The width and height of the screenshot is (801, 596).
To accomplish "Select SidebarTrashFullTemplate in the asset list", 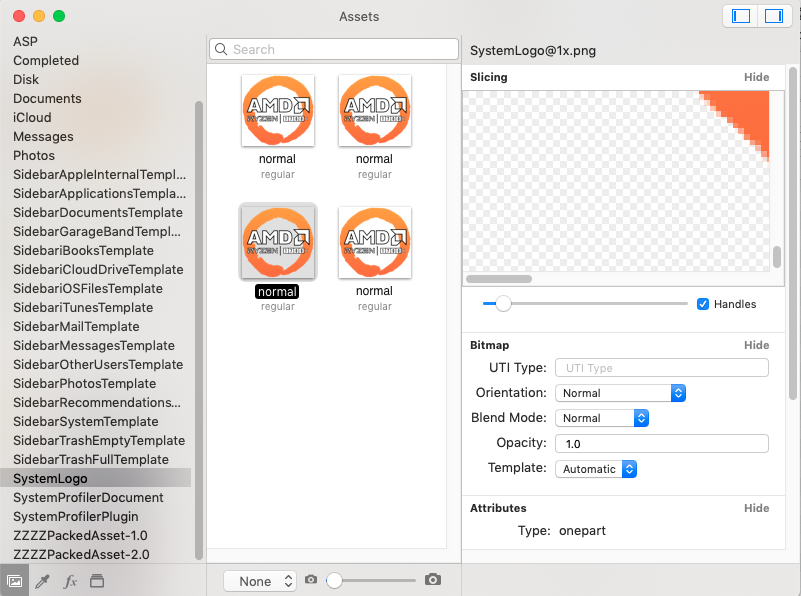I will pyautogui.click(x=91, y=460).
